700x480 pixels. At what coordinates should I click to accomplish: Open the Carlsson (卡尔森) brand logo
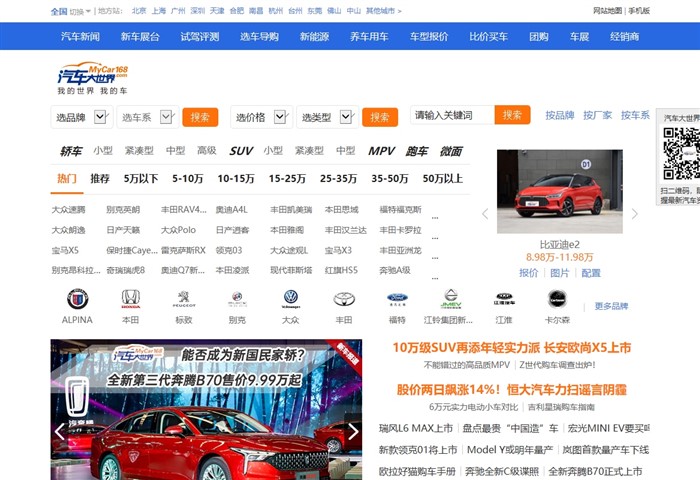click(557, 299)
